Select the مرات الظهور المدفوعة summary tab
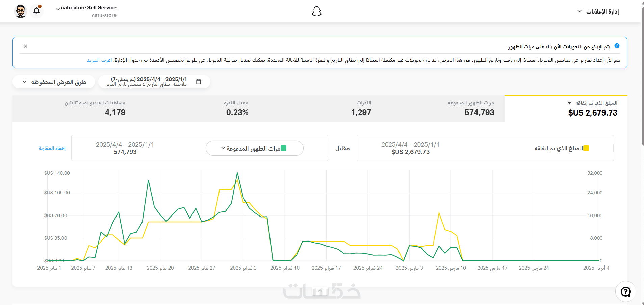The image size is (644, 305). [471, 108]
